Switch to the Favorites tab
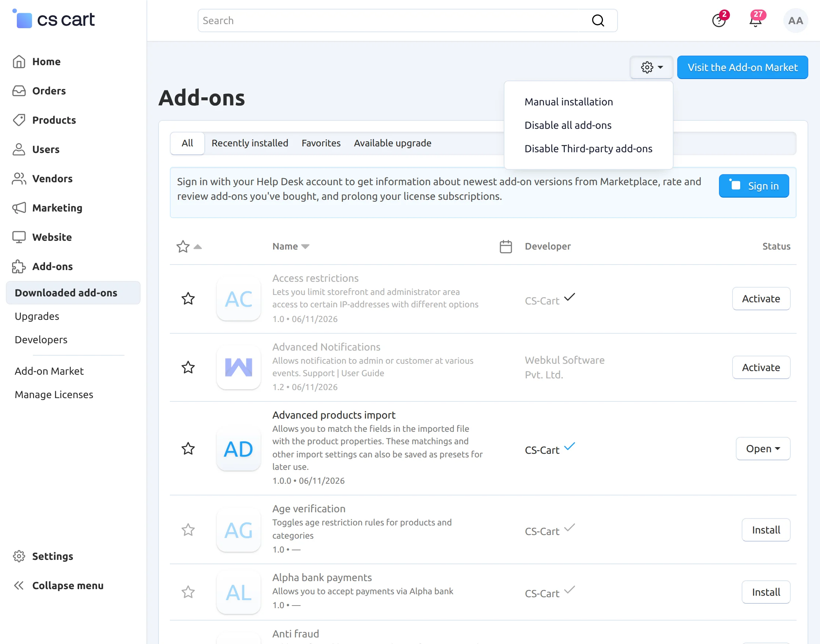This screenshot has height=644, width=820. click(321, 143)
